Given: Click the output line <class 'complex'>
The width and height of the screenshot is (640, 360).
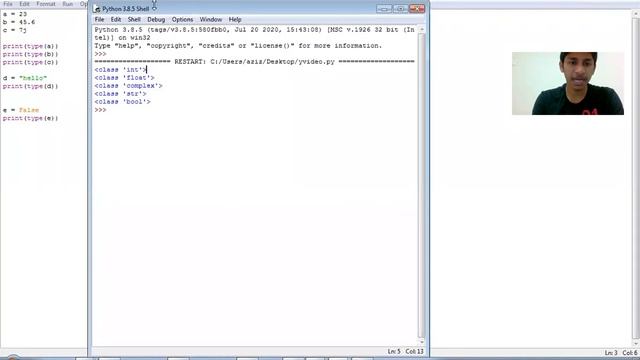Looking at the screenshot, I should 128,86.
